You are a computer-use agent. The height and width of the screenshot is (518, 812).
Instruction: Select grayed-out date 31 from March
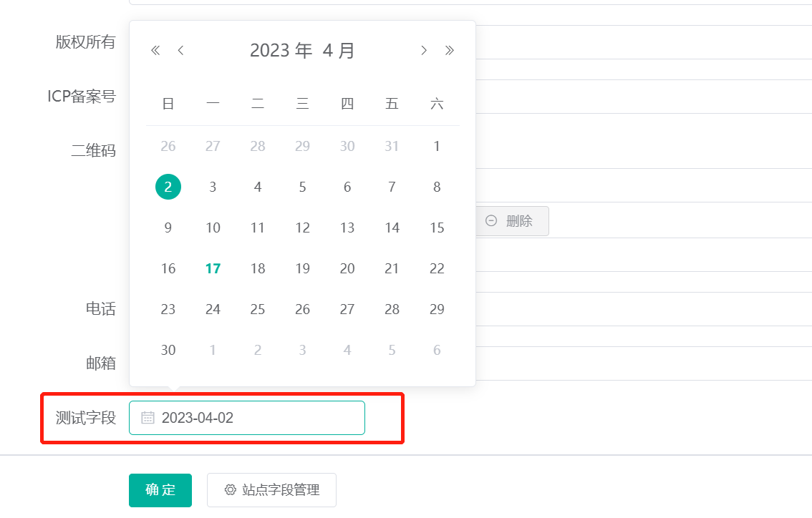[392, 146]
